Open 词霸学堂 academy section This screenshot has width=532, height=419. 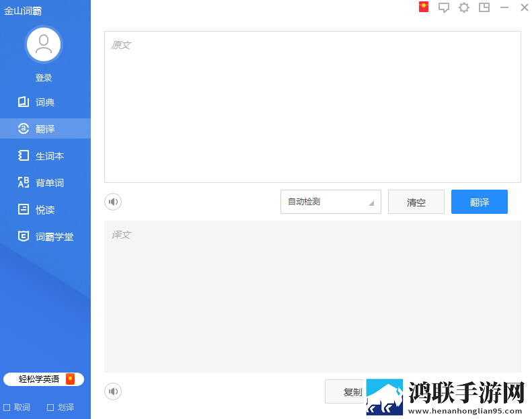click(45, 237)
